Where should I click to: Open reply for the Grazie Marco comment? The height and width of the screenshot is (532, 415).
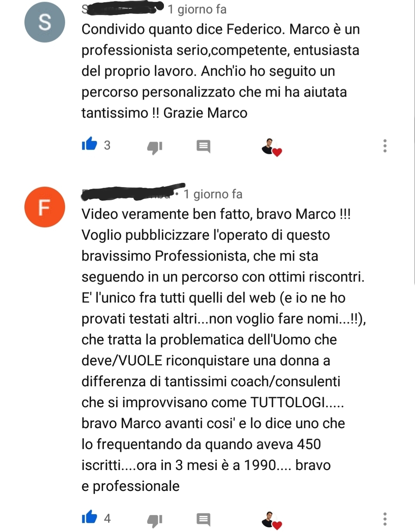coord(203,146)
